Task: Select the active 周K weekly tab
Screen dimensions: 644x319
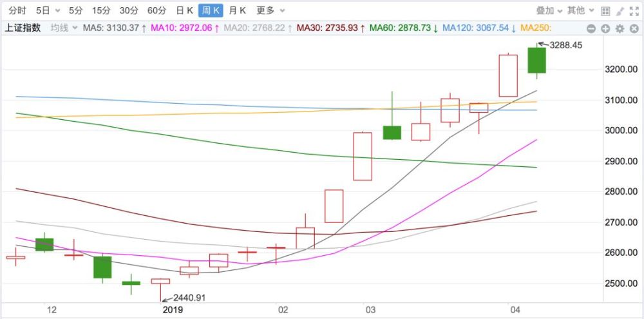Action: (x=211, y=11)
